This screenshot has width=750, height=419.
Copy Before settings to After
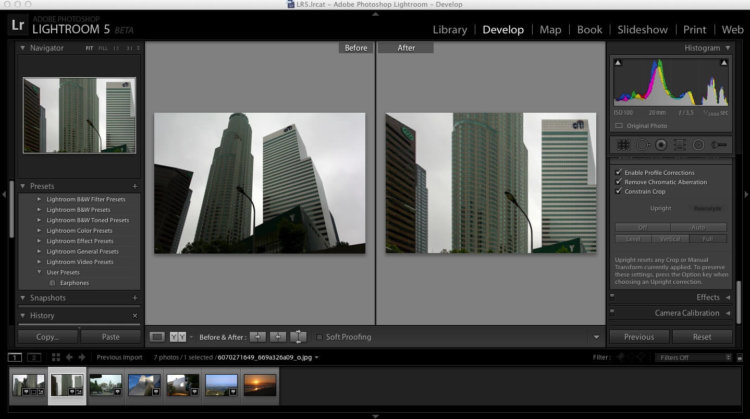[258, 337]
